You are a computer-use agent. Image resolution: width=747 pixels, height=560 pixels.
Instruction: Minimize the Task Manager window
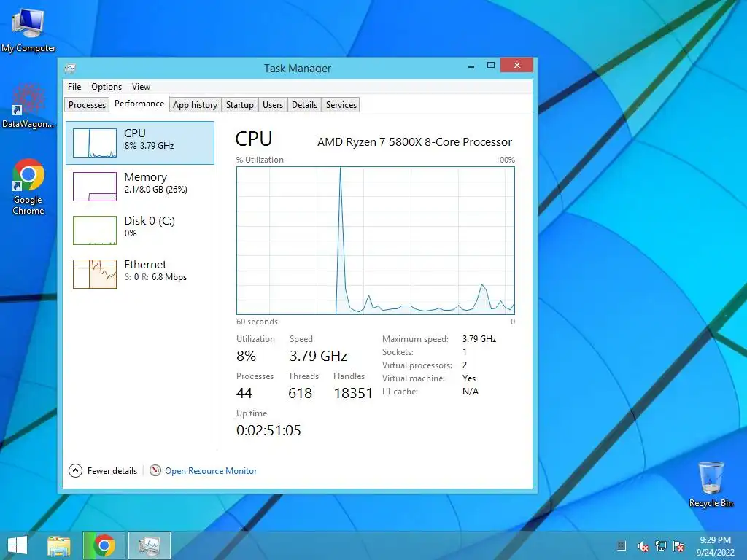click(471, 66)
